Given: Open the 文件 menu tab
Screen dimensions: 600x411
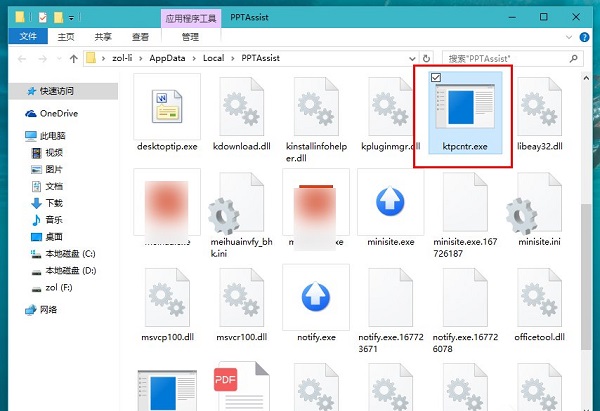Looking at the screenshot, I should point(28,36).
